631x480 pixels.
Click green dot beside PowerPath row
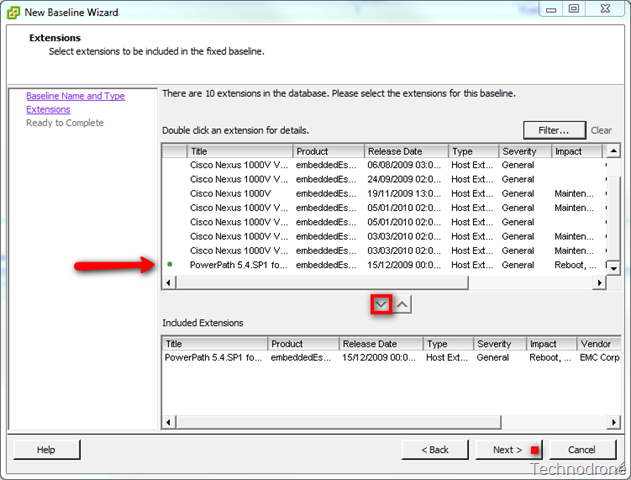170,264
